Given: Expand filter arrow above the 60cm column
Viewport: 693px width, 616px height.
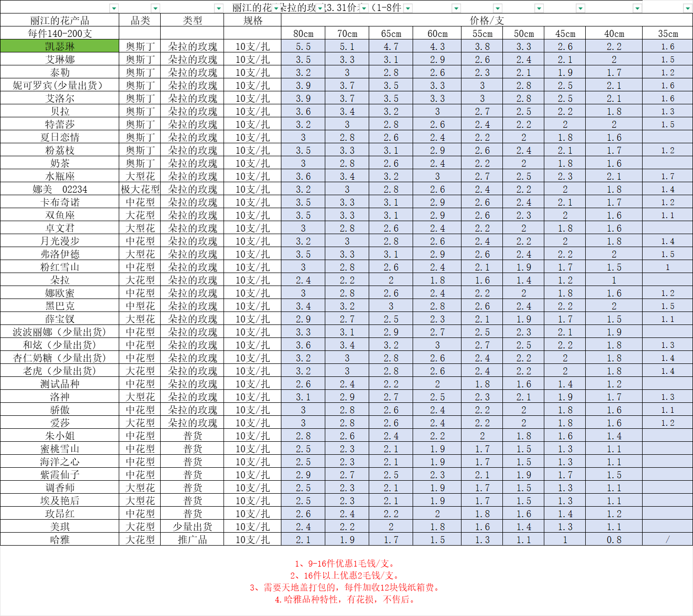Looking at the screenshot, I should tap(456, 8).
